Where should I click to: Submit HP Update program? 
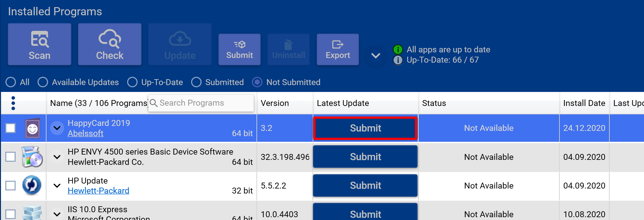pyautogui.click(x=365, y=185)
